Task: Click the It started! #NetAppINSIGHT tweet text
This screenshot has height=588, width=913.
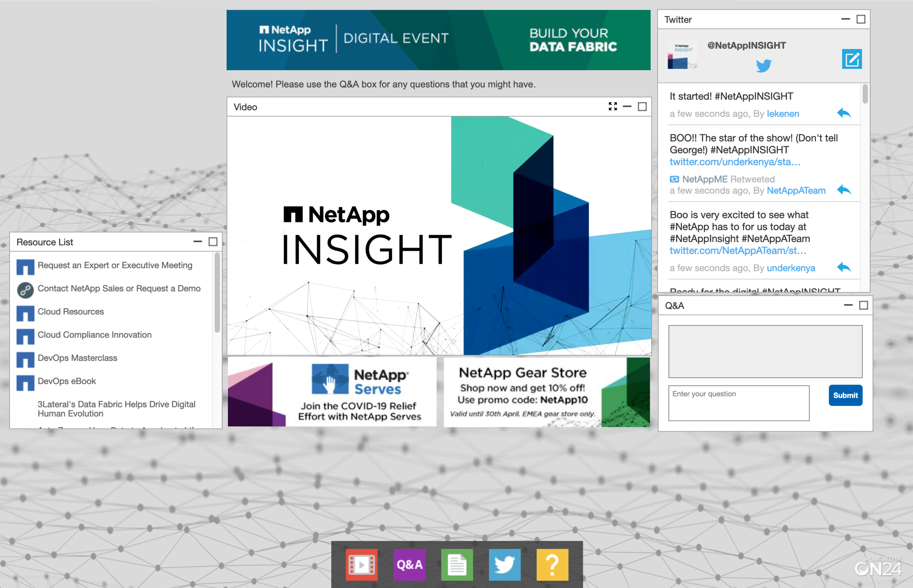Action: click(x=731, y=96)
